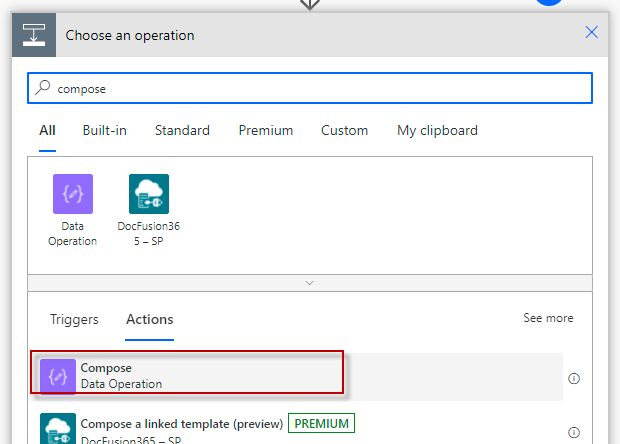620x444 pixels.
Task: Click the DocFusion365 linked template action icon
Action: [58, 429]
